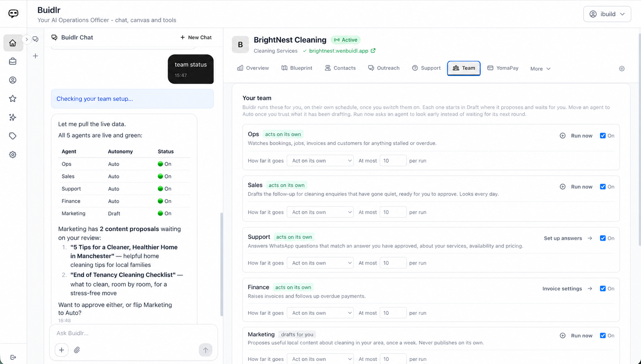Toggle the Support agent On checkbox
Screen dimensions: 641x364
pyautogui.click(x=603, y=238)
